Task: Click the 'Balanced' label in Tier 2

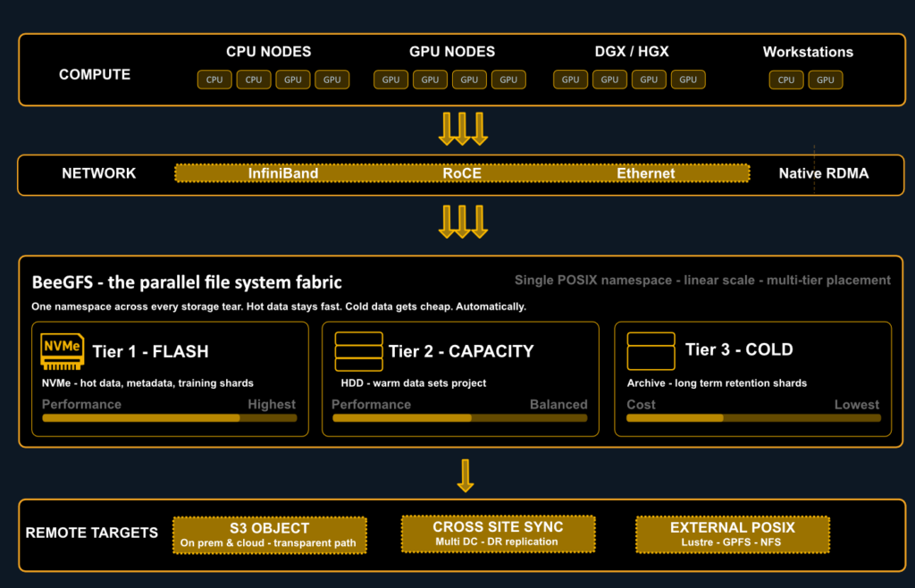Action: 558,404
